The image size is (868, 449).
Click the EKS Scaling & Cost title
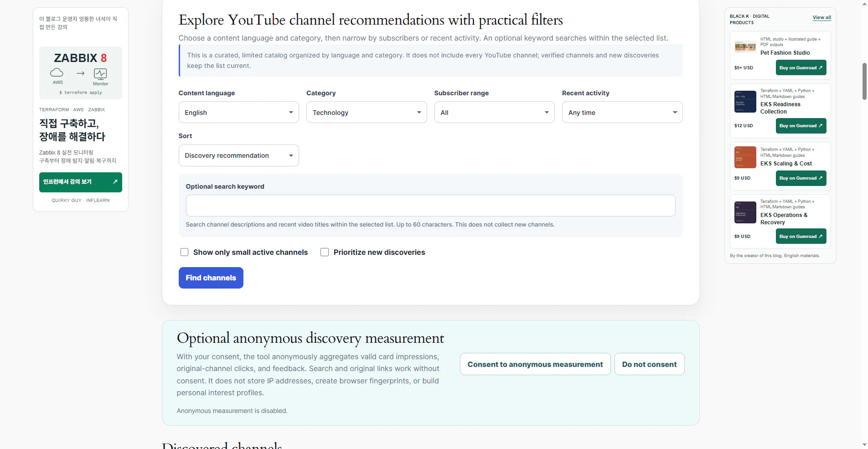point(786,164)
